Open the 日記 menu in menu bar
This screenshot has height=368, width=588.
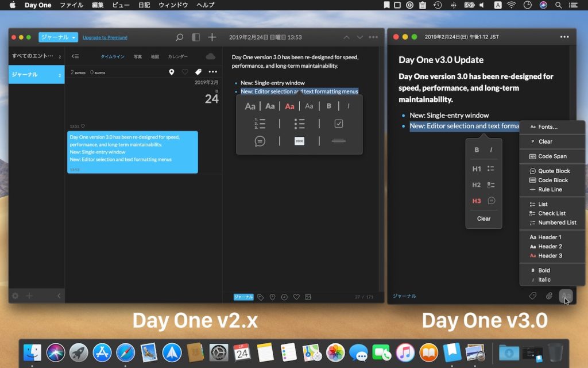pos(144,5)
